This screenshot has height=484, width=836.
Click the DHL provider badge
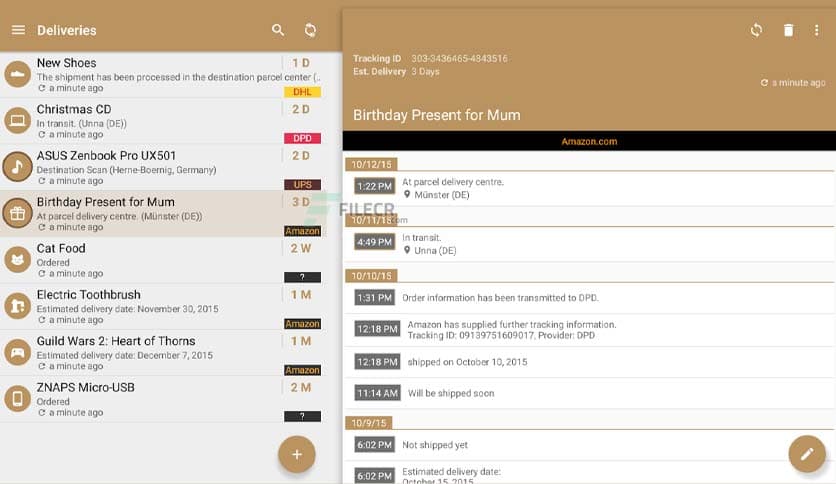pos(302,92)
